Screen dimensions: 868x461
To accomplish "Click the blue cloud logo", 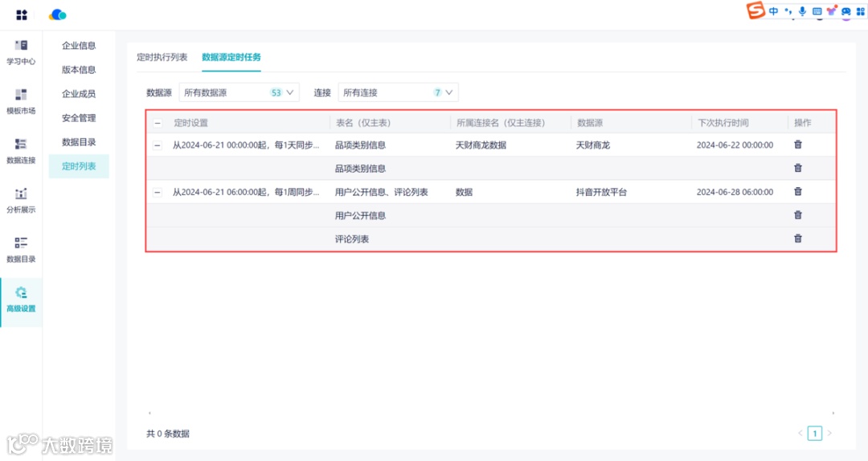I will coord(58,15).
